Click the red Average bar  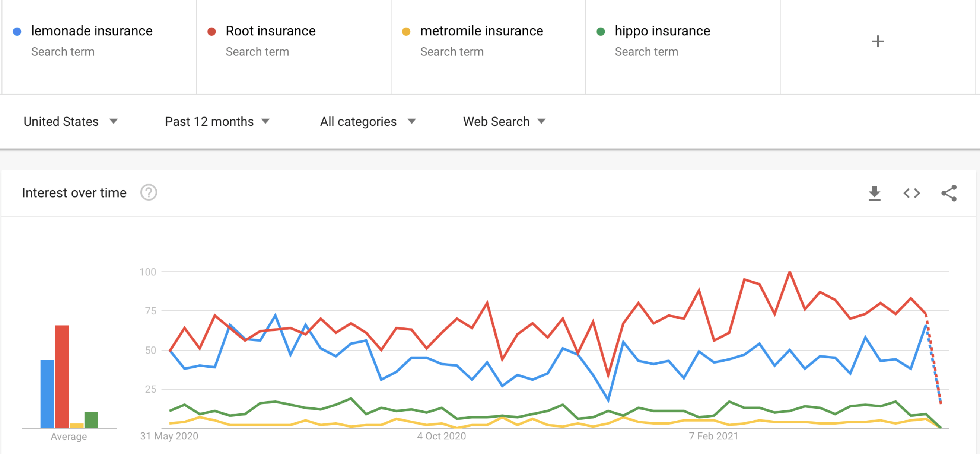[x=62, y=377]
